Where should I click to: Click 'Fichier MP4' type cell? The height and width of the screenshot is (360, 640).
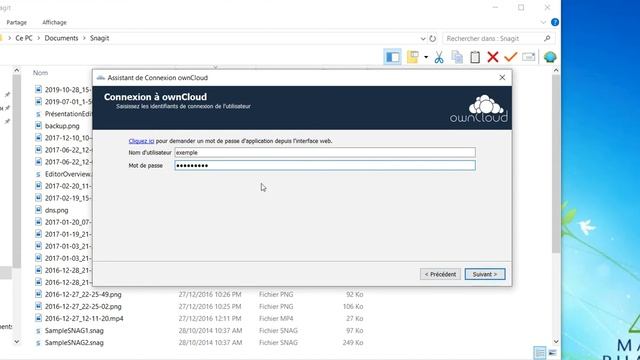276,318
